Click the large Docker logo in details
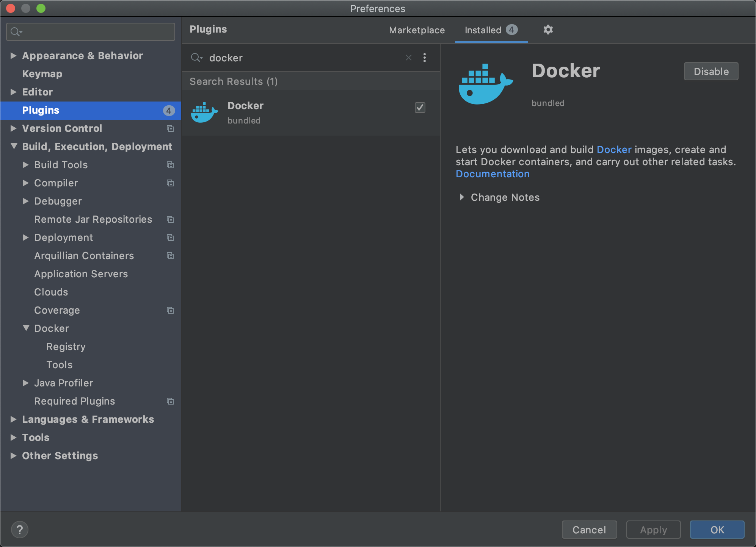 [x=486, y=84]
